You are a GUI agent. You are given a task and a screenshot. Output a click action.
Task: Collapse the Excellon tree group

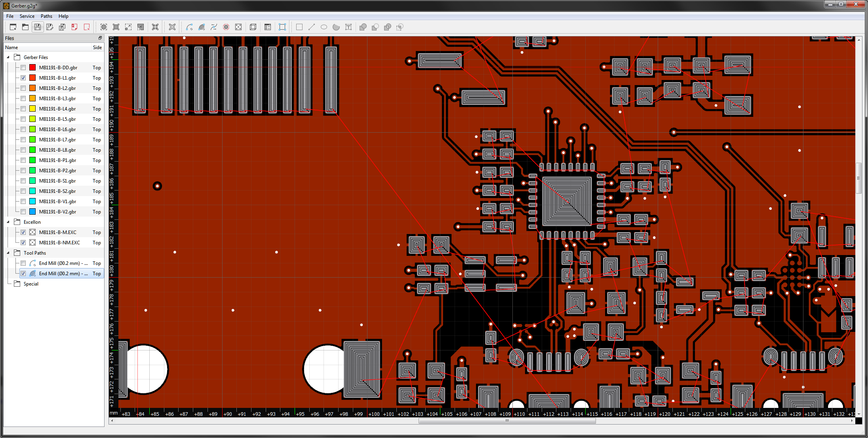click(x=8, y=222)
